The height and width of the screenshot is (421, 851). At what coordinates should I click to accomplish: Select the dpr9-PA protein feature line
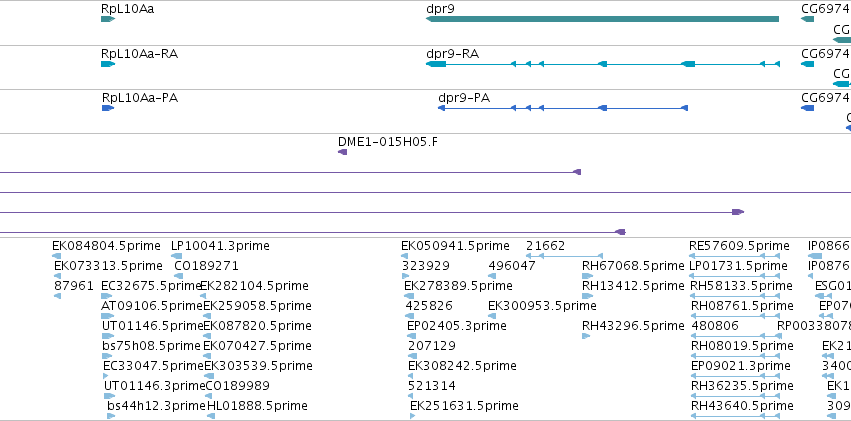point(563,108)
